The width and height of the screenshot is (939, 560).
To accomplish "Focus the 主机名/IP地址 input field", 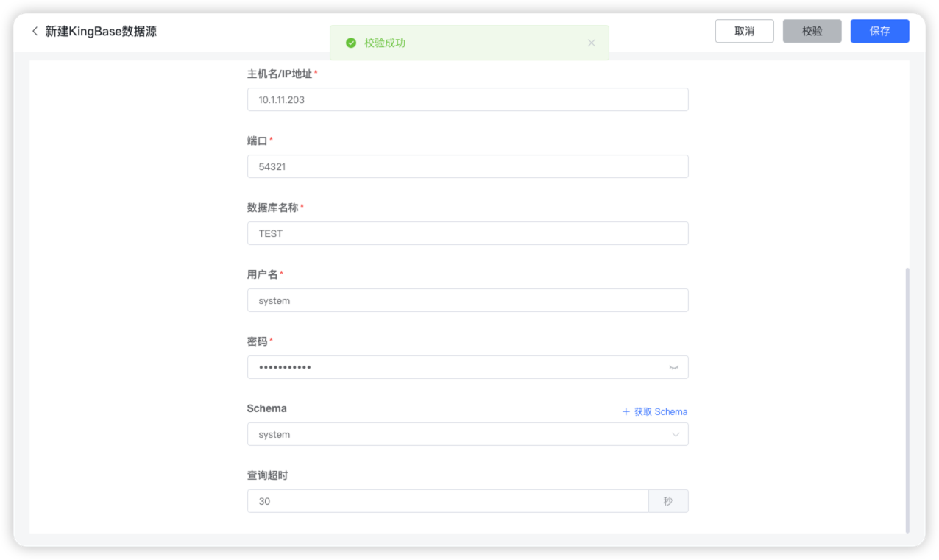I will tap(468, 100).
